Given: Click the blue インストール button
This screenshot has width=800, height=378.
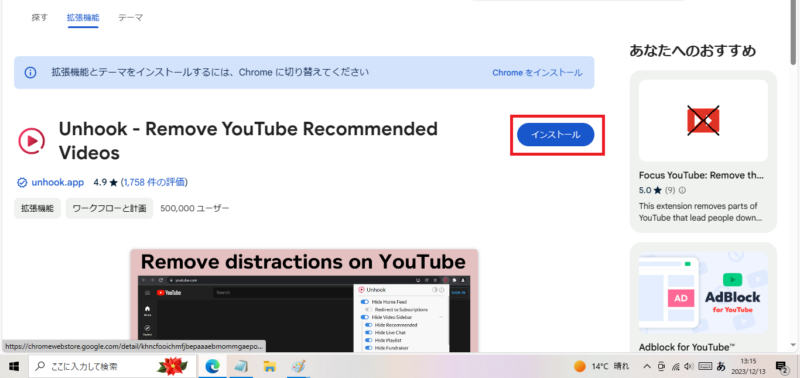Looking at the screenshot, I should point(556,135).
